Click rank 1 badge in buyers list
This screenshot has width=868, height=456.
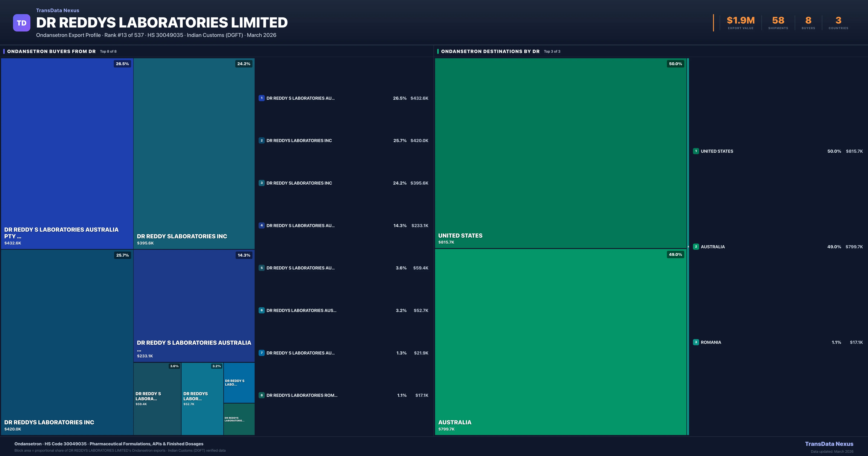(261, 98)
